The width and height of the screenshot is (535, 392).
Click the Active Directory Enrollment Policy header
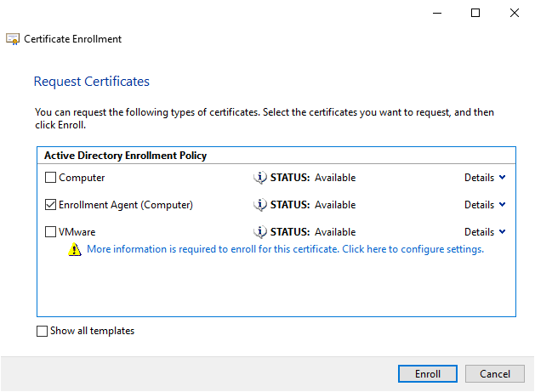[x=124, y=156]
